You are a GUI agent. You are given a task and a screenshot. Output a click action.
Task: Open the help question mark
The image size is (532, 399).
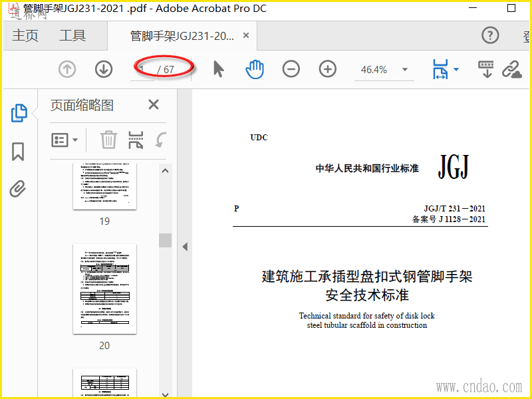[490, 35]
